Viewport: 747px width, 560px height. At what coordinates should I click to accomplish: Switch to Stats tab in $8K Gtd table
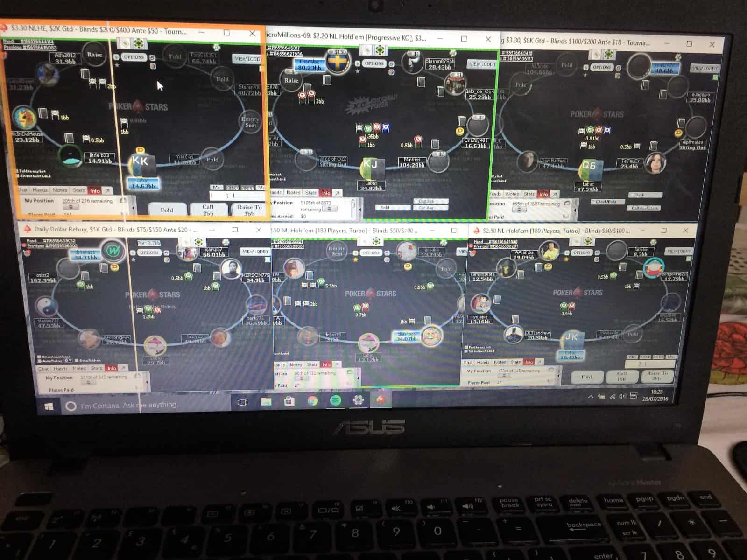click(529, 194)
